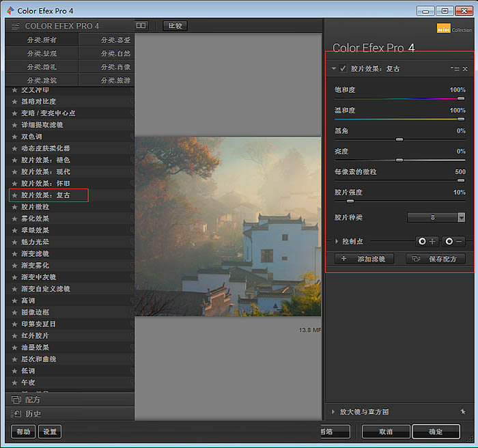Click the split preview view icon
Screen dimensions: 478x448
pyautogui.click(x=141, y=25)
